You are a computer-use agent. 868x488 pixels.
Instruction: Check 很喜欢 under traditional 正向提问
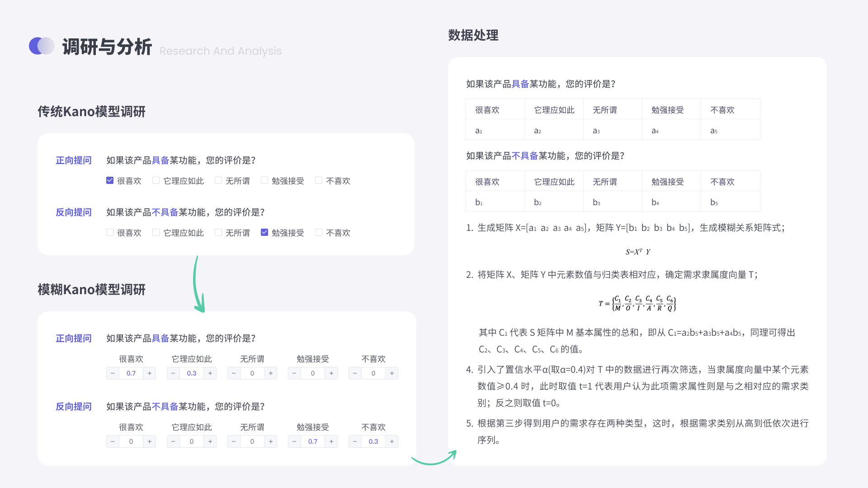[x=110, y=181]
